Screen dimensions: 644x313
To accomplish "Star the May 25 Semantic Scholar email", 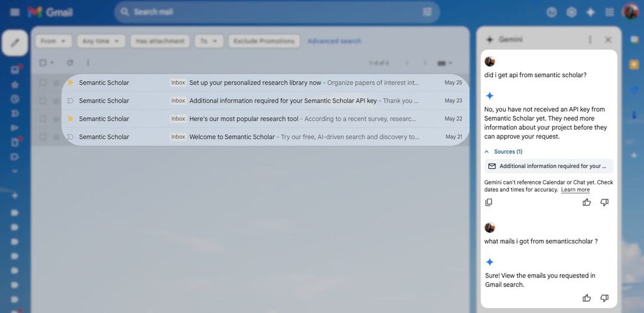I will (56, 83).
